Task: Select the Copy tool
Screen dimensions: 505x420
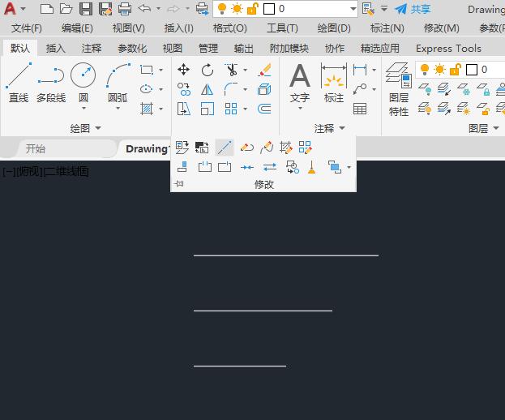Action: [183, 89]
